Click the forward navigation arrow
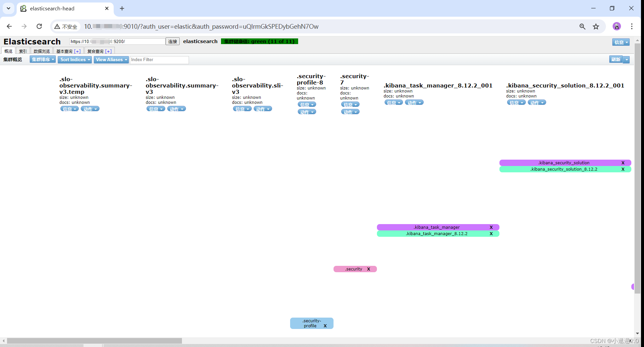Viewport: 644px width, 347px height. [24, 26]
